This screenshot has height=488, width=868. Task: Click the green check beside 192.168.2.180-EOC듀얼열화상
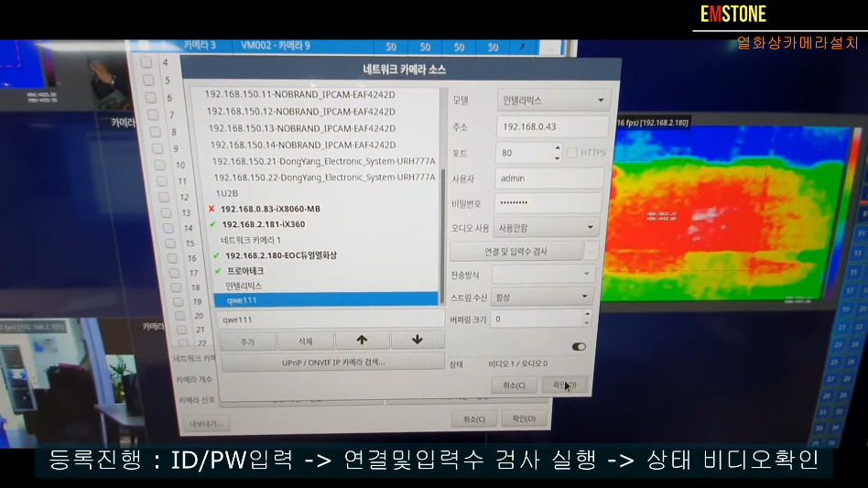coord(216,255)
